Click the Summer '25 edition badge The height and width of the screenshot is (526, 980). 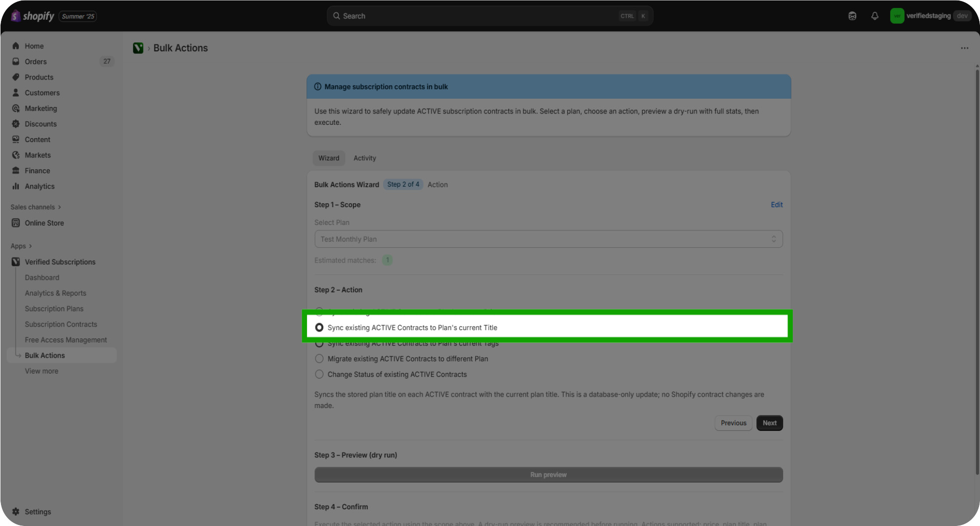(x=78, y=16)
